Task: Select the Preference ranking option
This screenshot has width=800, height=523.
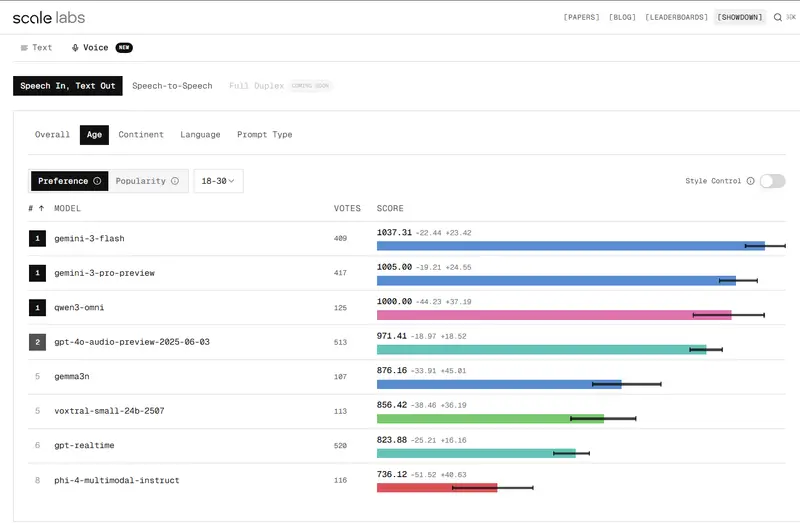Action: pos(63,181)
